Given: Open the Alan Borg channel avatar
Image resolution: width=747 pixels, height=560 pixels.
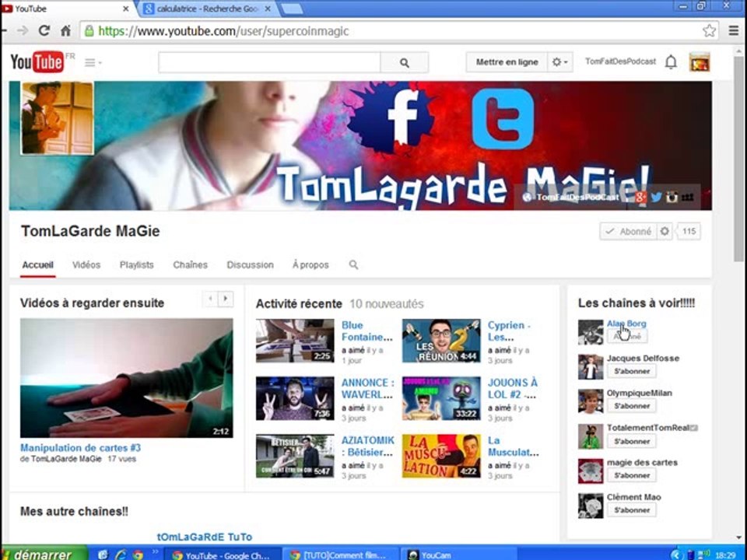Looking at the screenshot, I should pyautogui.click(x=591, y=332).
